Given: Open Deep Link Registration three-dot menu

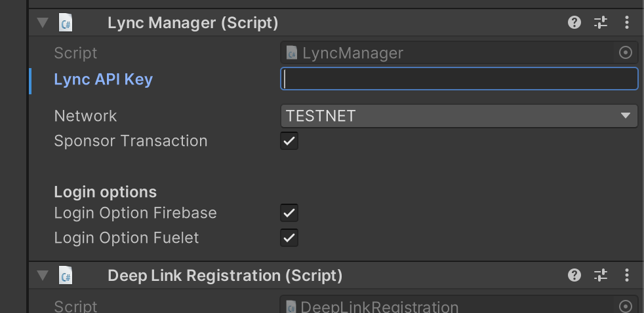Looking at the screenshot, I should [627, 275].
